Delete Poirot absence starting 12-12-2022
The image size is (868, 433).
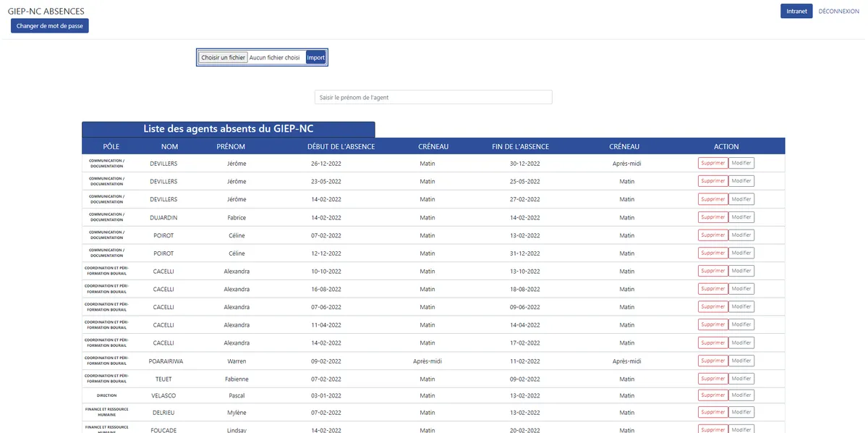pos(712,253)
